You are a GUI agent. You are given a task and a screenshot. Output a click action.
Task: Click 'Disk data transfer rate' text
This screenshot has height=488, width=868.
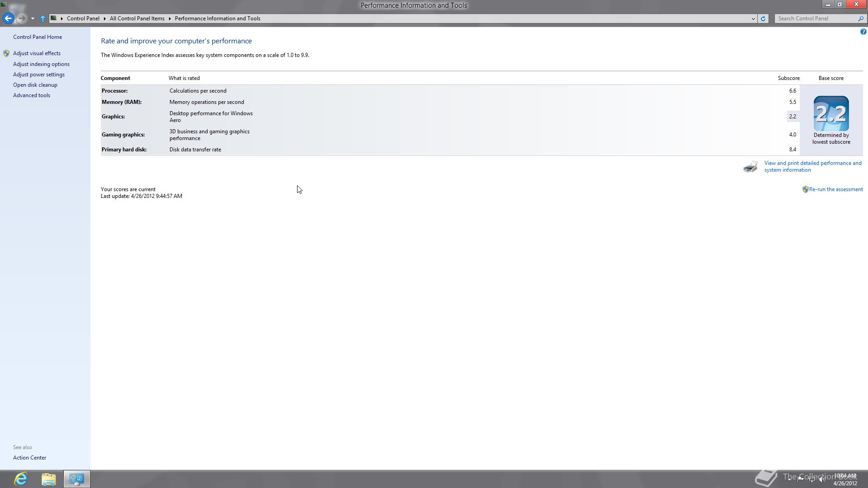pyautogui.click(x=195, y=150)
